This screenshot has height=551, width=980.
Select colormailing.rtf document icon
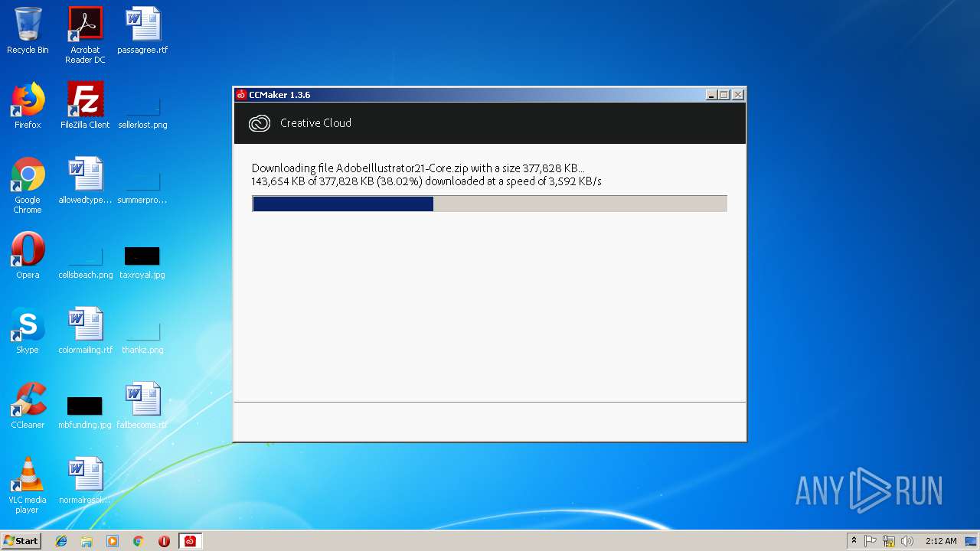point(85,331)
